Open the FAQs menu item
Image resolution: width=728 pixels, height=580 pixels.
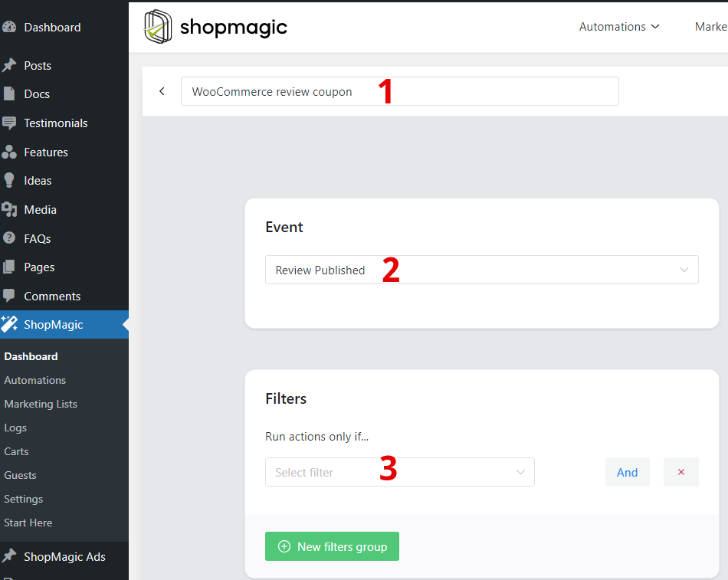click(64, 238)
